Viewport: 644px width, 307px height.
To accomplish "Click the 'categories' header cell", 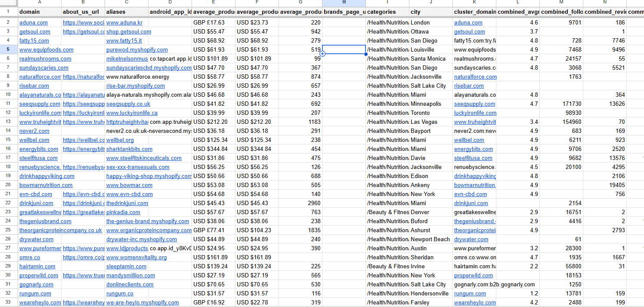I will (387, 12).
